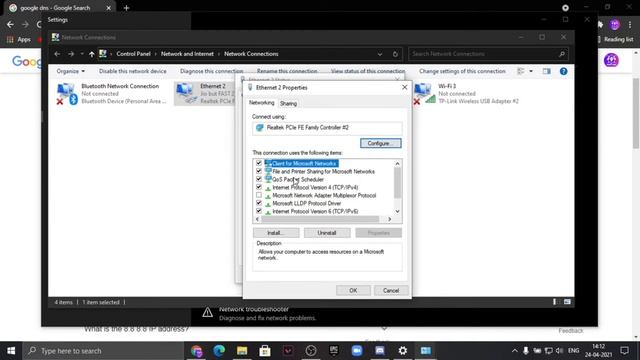Cancel the Ethernet 2 Properties dialog
Screen dimensions: 640x360
[391, 290]
